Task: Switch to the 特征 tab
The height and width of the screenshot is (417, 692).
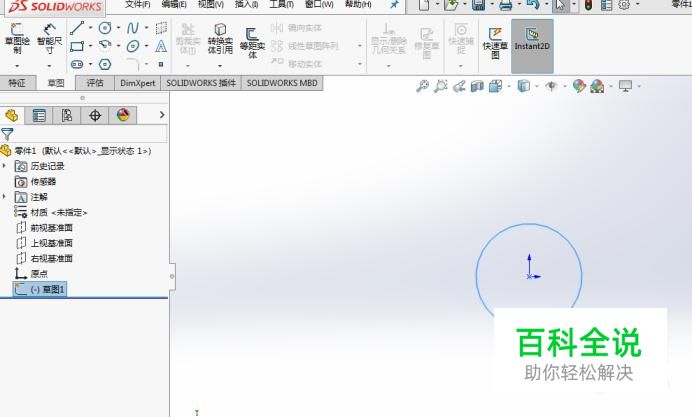Action: pyautogui.click(x=17, y=83)
